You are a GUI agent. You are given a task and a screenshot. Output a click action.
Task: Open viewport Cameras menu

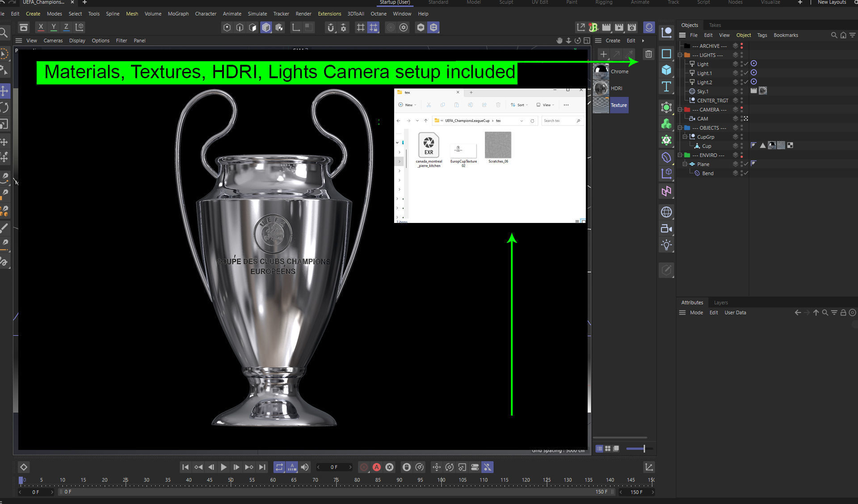pos(53,41)
